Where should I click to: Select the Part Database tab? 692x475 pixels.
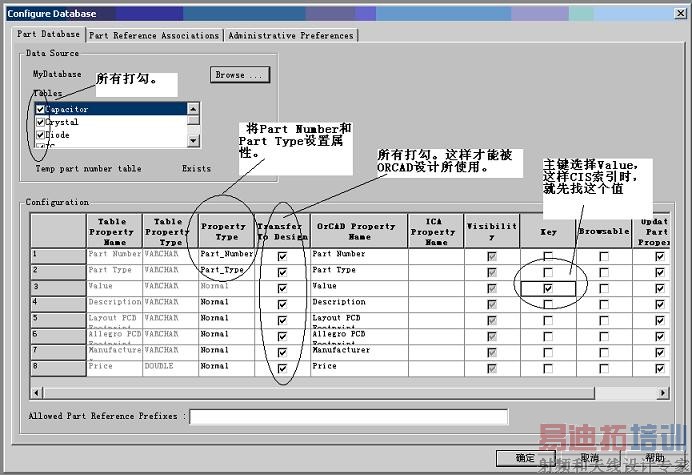click(49, 34)
